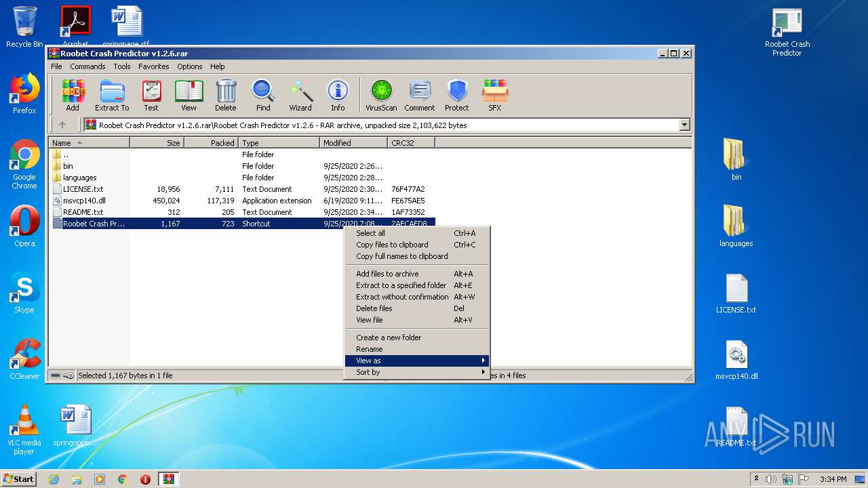Select the bin folder on desktop
Image resolution: width=868 pixels, height=488 pixels.
pyautogui.click(x=736, y=160)
